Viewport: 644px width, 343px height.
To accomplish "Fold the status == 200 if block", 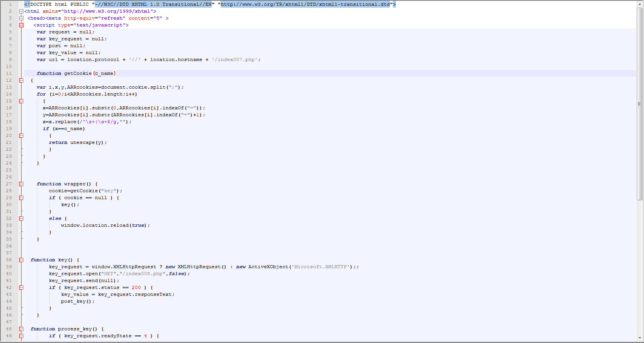I will click(x=22, y=288).
